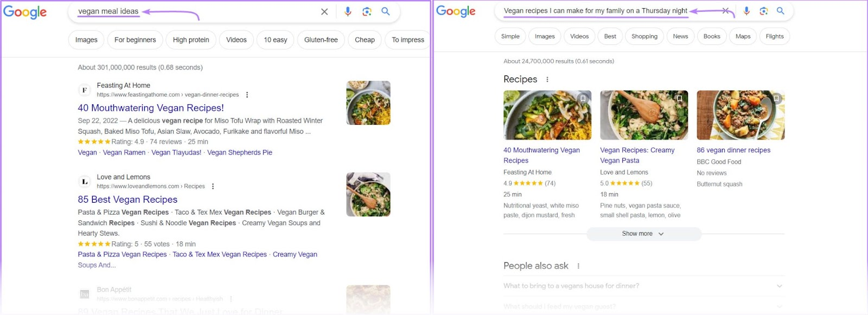Click the microphone icon in the right search bar
868x315 pixels.
pyautogui.click(x=747, y=10)
